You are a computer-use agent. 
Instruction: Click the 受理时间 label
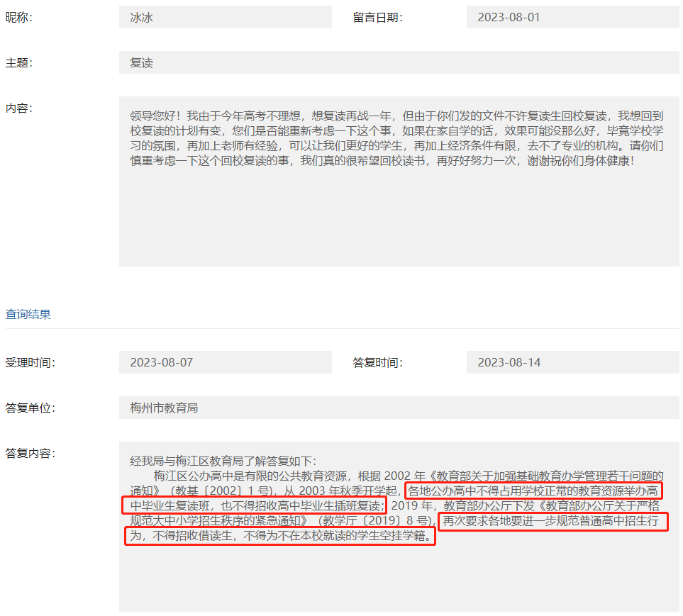coord(30,363)
